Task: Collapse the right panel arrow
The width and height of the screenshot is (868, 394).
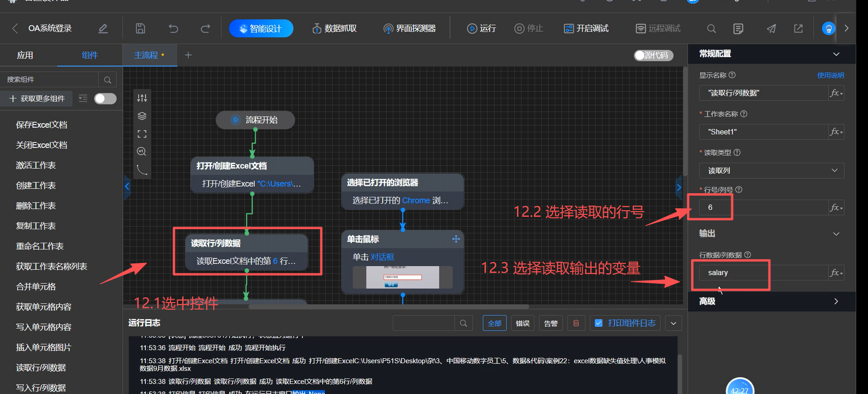Action: pos(678,187)
